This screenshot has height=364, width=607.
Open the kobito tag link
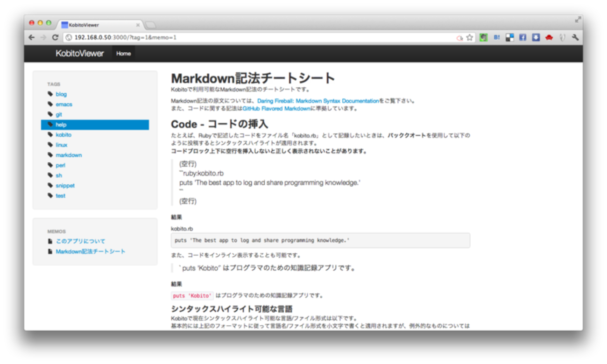coord(64,135)
